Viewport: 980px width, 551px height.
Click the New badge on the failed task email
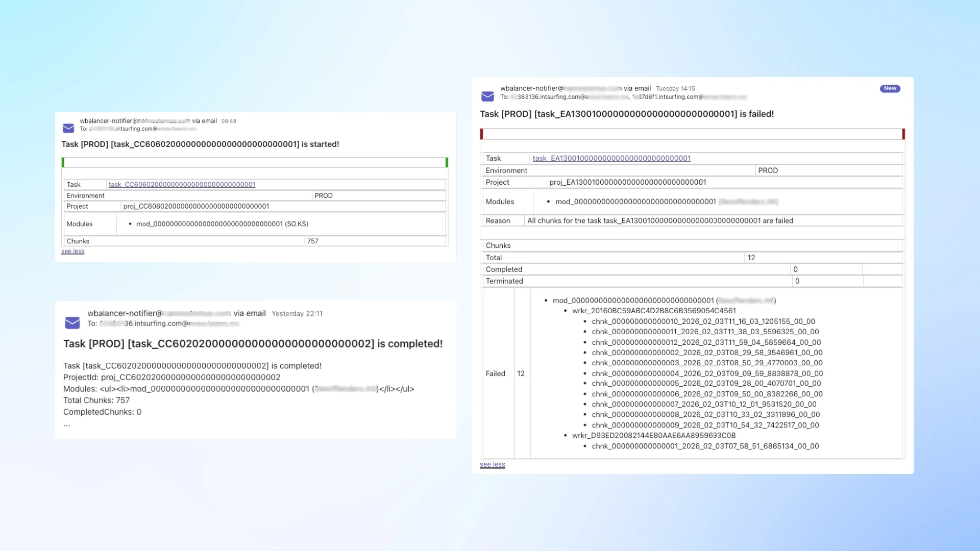(x=890, y=88)
